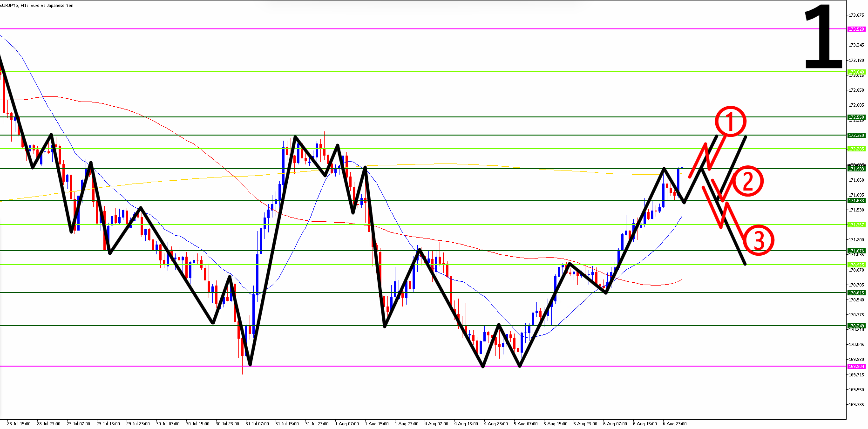The height and width of the screenshot is (429, 868).
Task: Select the 6 Aug 23:00 time label
Action: (675, 424)
